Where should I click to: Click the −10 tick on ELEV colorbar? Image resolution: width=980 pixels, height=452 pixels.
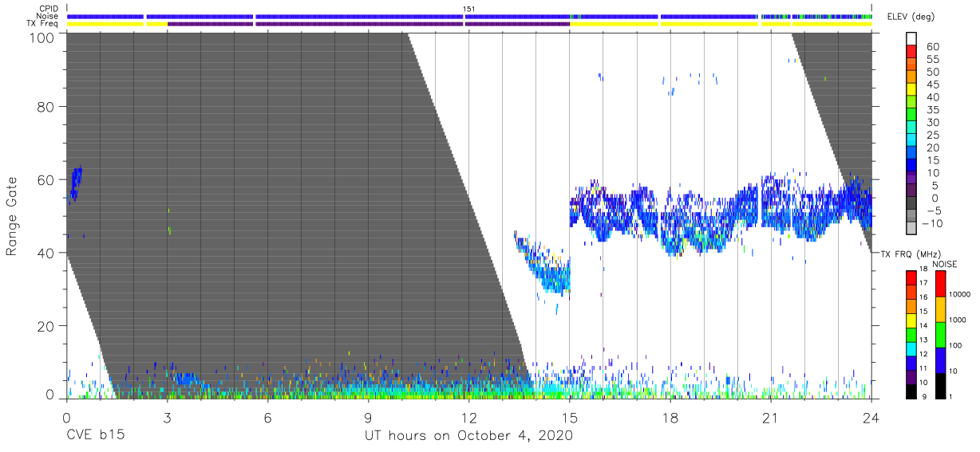coord(931,224)
